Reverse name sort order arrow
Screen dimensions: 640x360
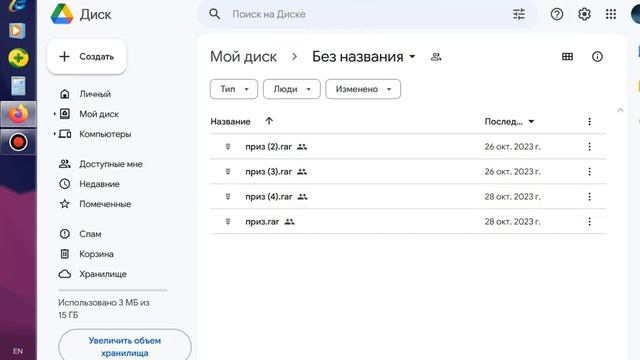click(269, 121)
